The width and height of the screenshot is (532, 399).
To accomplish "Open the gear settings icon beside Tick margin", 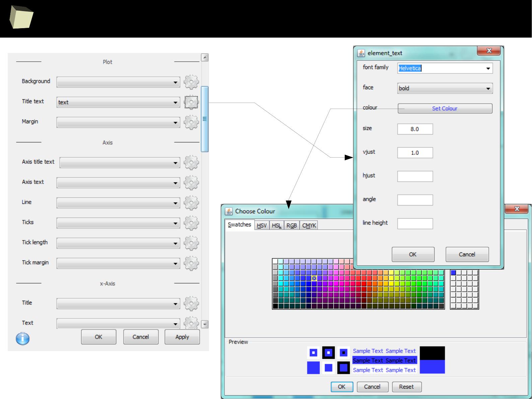I will coord(191,263).
